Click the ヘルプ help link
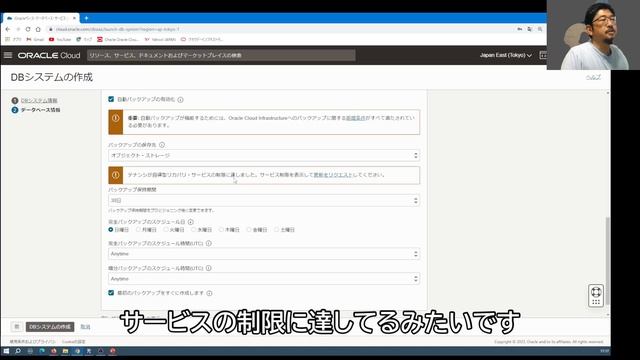This screenshot has width=640, height=360. coord(593,77)
